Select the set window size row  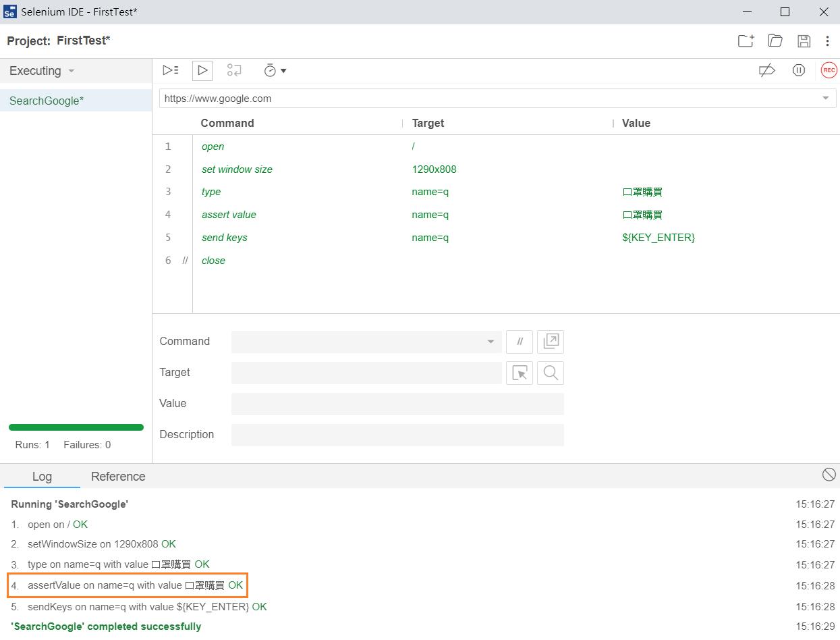pyautogui.click(x=496, y=169)
